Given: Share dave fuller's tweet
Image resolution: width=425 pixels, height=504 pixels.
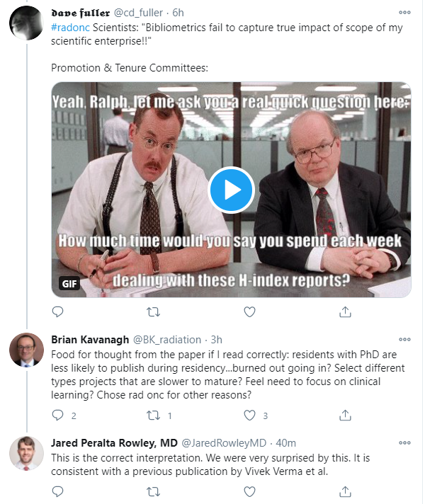Looking at the screenshot, I should [x=345, y=311].
